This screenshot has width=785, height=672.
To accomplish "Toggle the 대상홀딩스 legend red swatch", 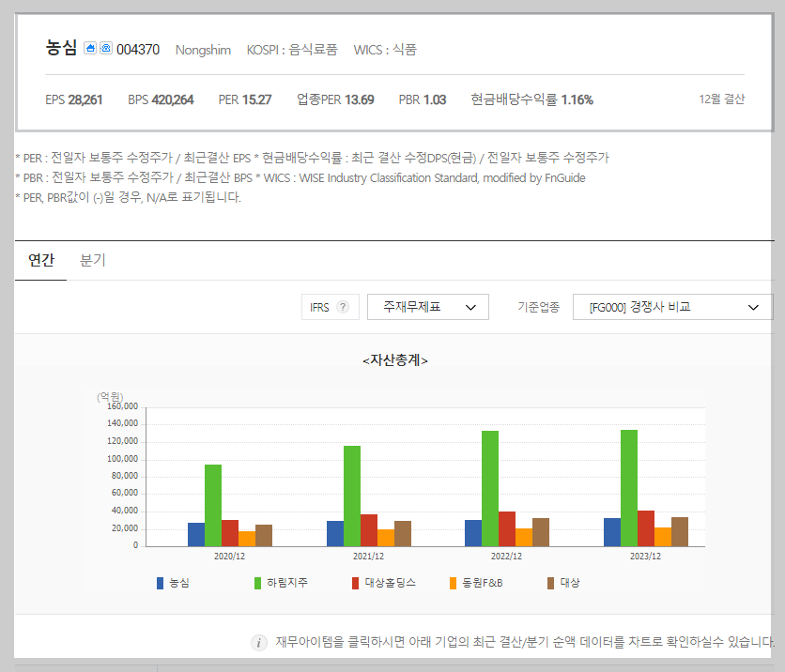I will click(x=355, y=583).
